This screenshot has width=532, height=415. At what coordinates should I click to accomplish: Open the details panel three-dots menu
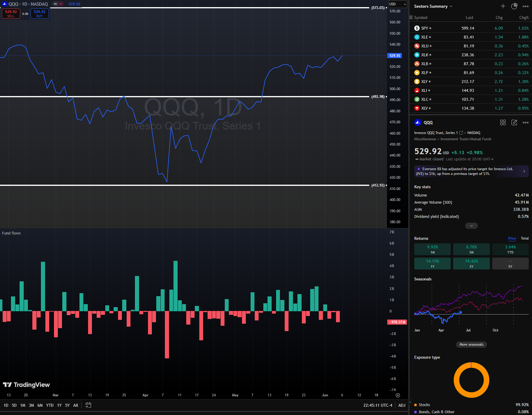click(525, 122)
